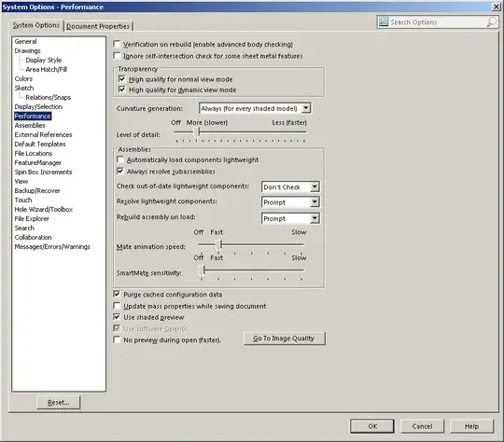Select the highlighted Performance item

[33, 116]
